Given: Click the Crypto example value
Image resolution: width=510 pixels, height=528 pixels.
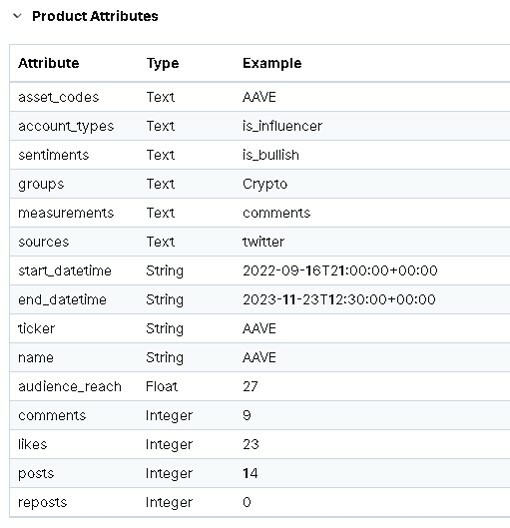Looking at the screenshot, I should click(x=265, y=184).
